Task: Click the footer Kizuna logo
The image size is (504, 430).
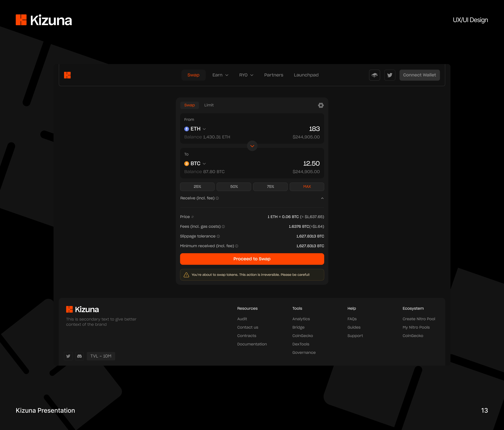Action: click(x=82, y=309)
